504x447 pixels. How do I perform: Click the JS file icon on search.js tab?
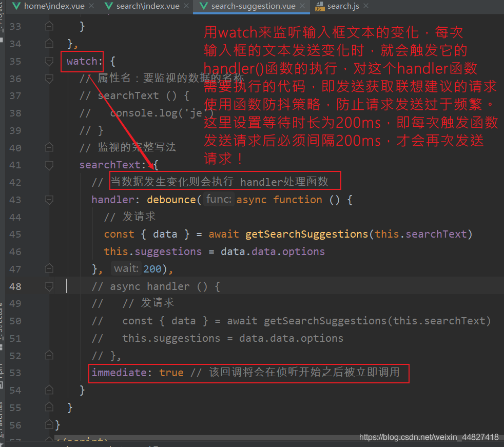click(x=320, y=7)
